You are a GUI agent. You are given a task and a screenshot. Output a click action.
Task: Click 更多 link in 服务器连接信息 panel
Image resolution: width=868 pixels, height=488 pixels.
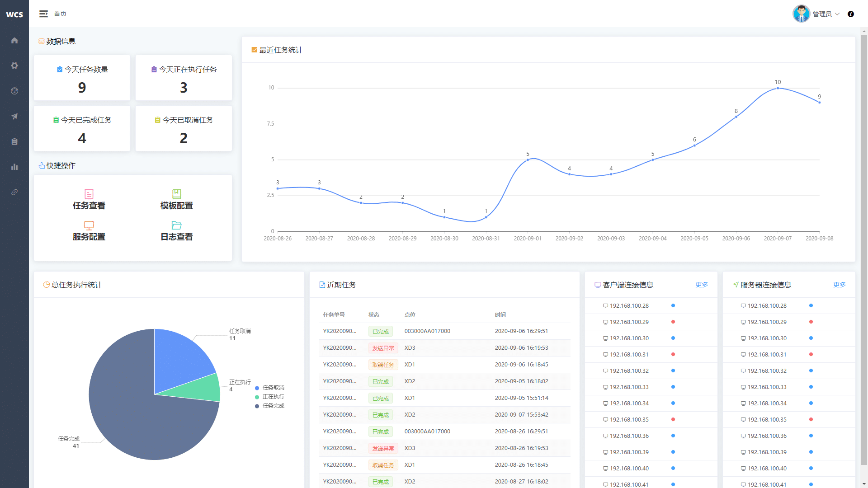[840, 285]
